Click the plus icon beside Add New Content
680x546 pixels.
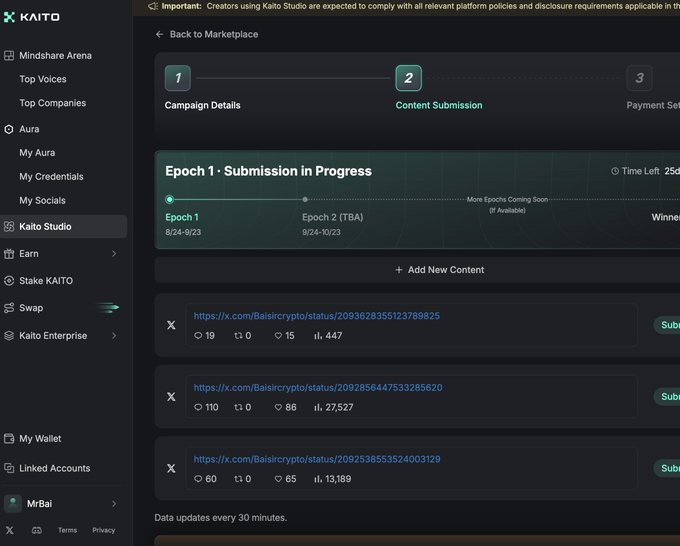point(399,270)
